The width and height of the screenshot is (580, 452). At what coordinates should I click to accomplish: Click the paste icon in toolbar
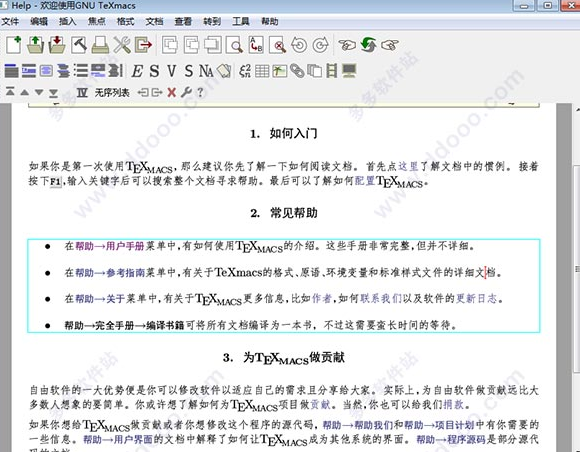(x=213, y=45)
